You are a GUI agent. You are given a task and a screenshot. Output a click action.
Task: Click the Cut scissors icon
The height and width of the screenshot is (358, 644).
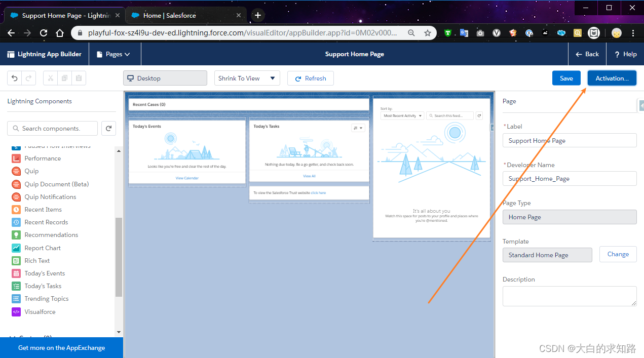coord(50,78)
